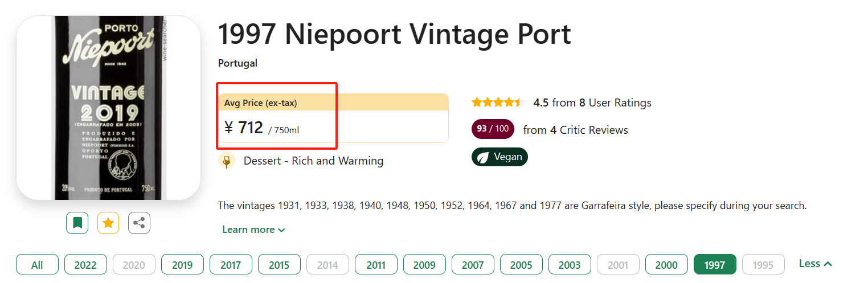This screenshot has height=283, width=868.
Task: Pick the 2005 vintage
Action: coord(521,265)
